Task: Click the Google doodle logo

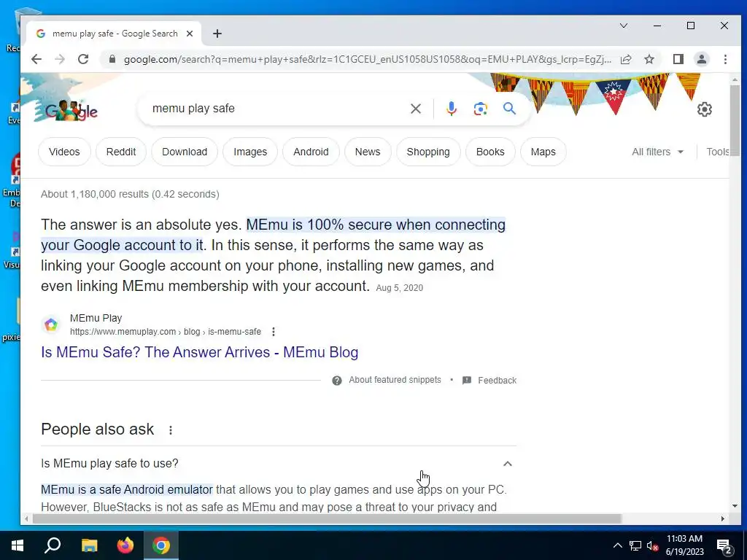Action: 71,111
